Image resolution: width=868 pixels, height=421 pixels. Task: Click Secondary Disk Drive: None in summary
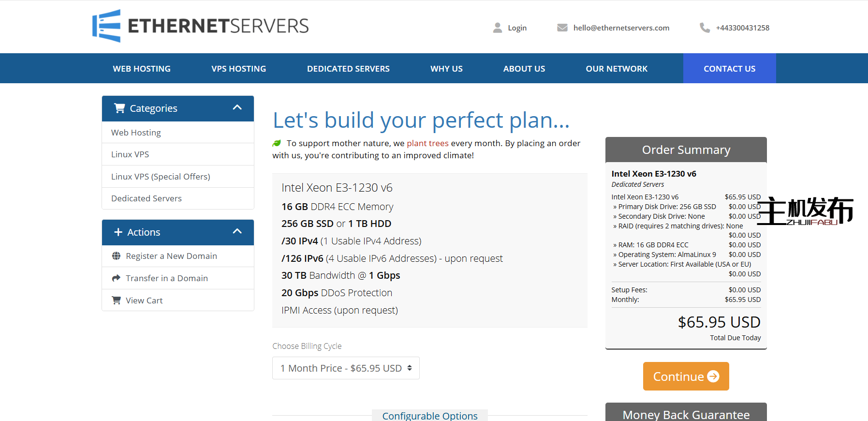pos(659,216)
